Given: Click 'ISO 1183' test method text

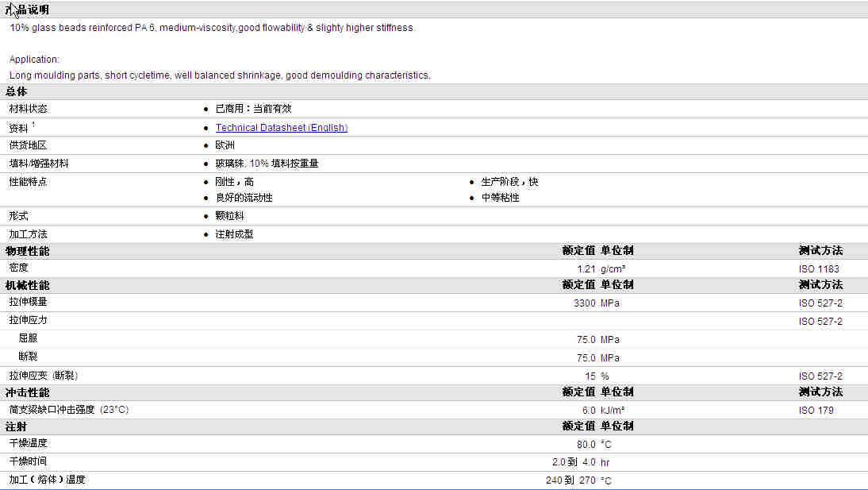Looking at the screenshot, I should [819, 269].
